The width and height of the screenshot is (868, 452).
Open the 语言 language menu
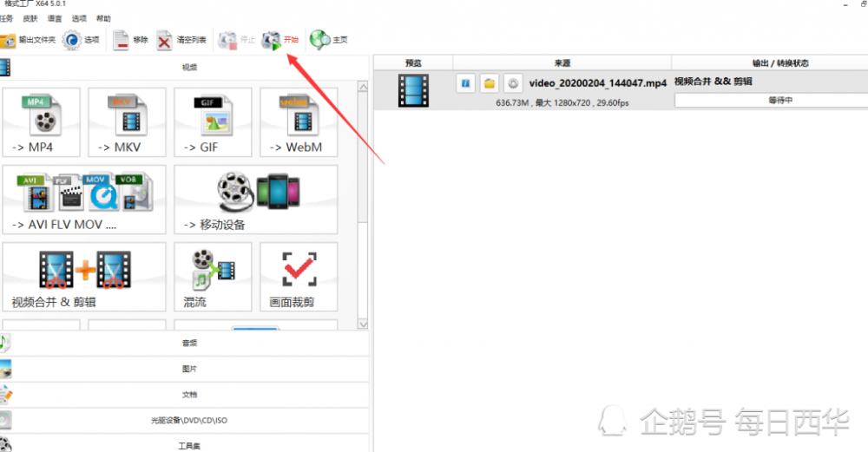coord(55,18)
